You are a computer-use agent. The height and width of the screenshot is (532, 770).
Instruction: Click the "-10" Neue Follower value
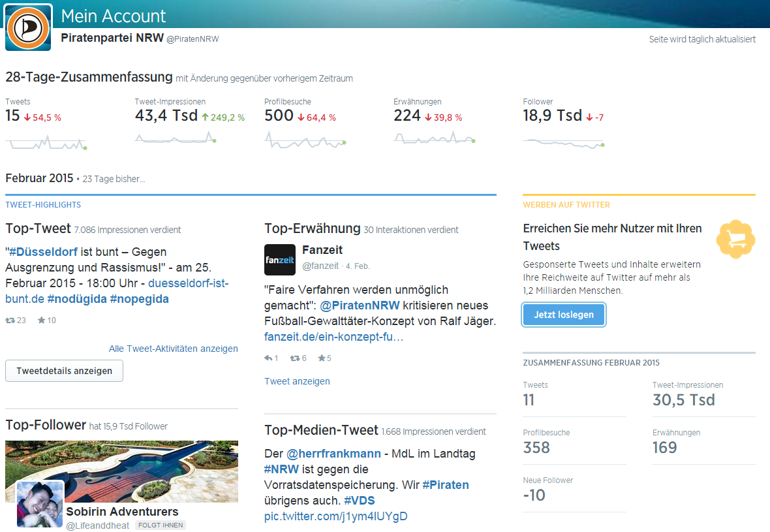[534, 495]
